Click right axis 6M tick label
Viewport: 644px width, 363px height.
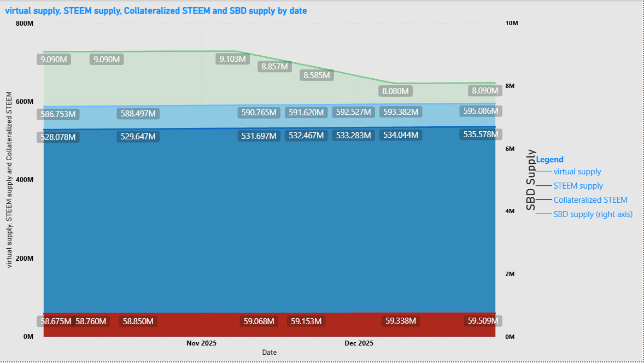point(510,149)
